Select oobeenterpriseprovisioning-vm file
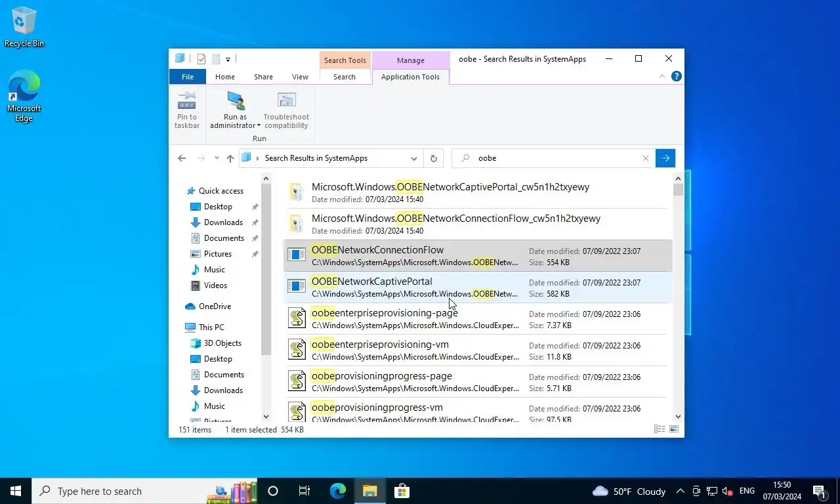This screenshot has height=504, width=840. (478, 350)
